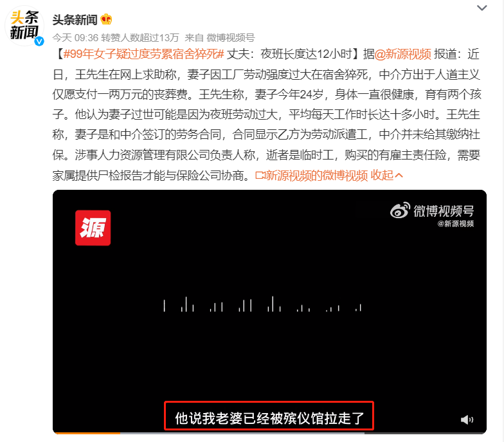The image size is (504, 442).
Task: Click the red 源 logo in video
Action: pos(93,228)
